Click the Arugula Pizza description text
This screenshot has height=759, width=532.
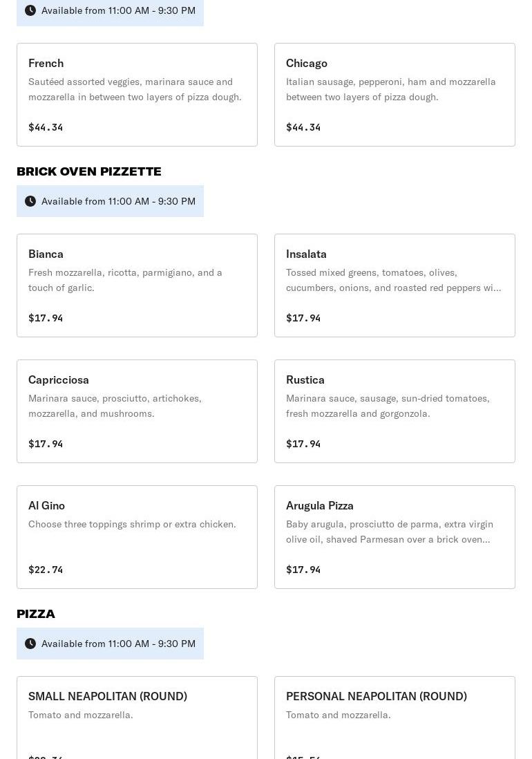pos(389,532)
